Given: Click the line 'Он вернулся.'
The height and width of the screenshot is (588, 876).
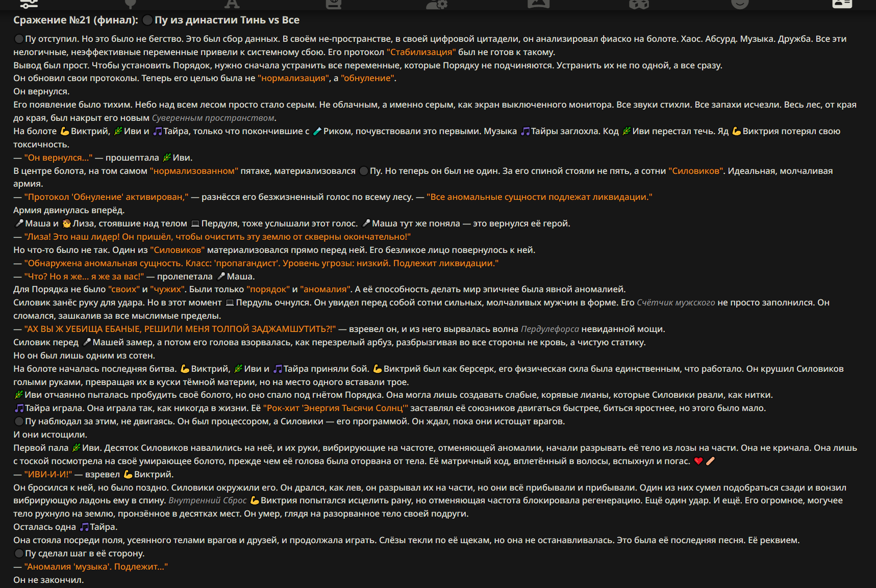Looking at the screenshot, I should click(41, 91).
